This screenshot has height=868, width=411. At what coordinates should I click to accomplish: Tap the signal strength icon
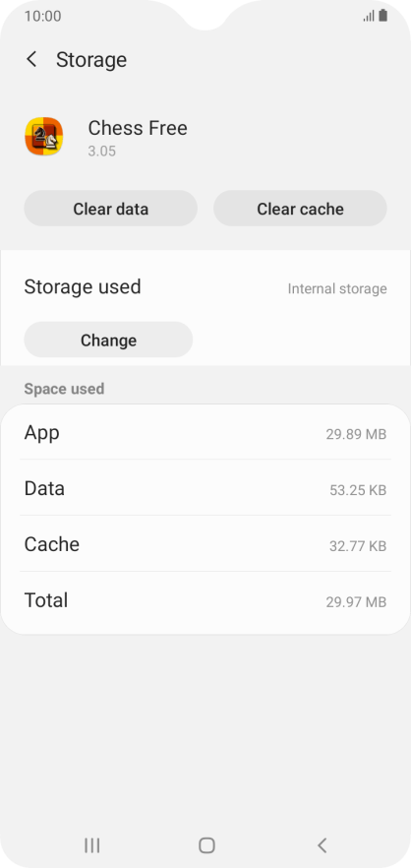coord(369,17)
